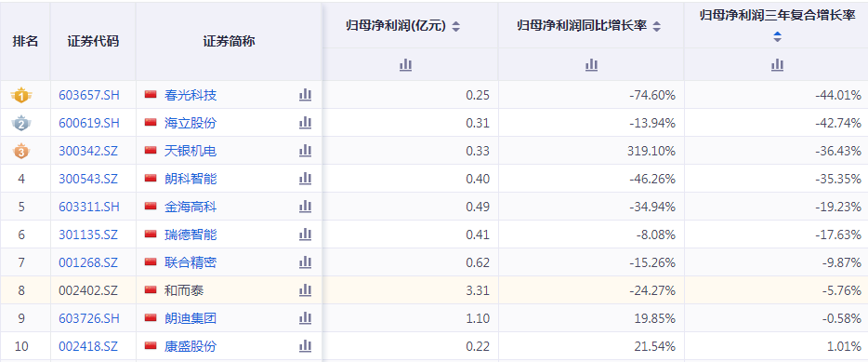Sort by 归母净利润同比增长率 column arrows
This screenshot has height=362, width=868.
tap(656, 26)
